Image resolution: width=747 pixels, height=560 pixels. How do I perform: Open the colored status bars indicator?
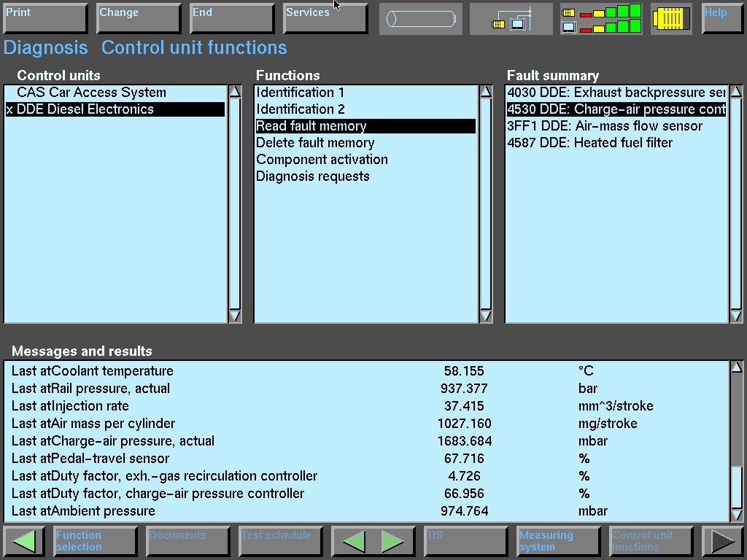(602, 19)
